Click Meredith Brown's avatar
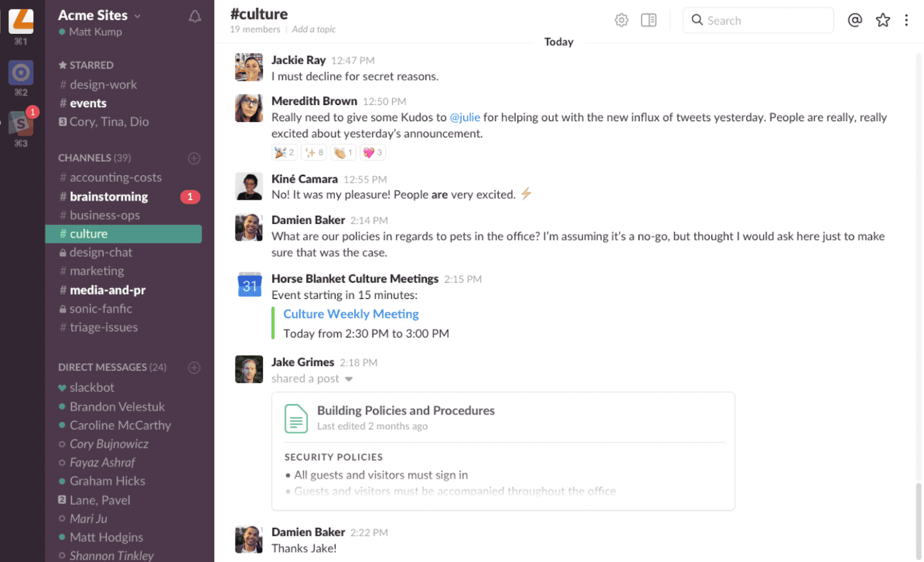This screenshot has width=924, height=562. [249, 108]
